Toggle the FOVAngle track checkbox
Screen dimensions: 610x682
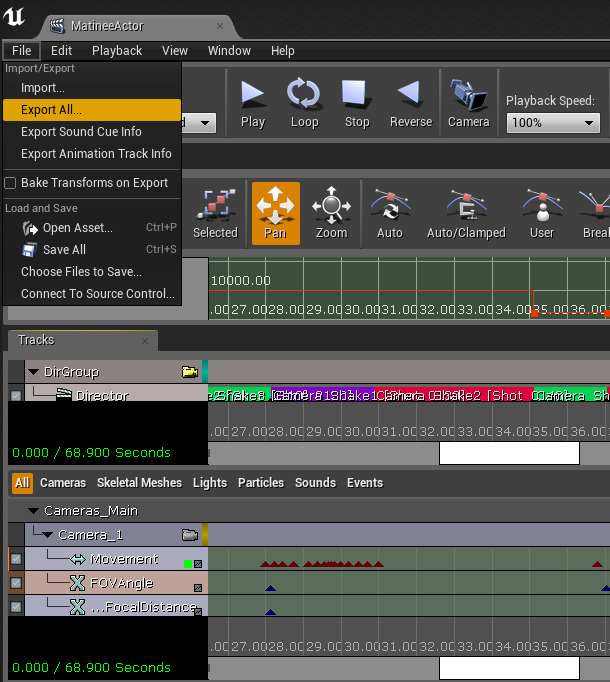(x=15, y=582)
